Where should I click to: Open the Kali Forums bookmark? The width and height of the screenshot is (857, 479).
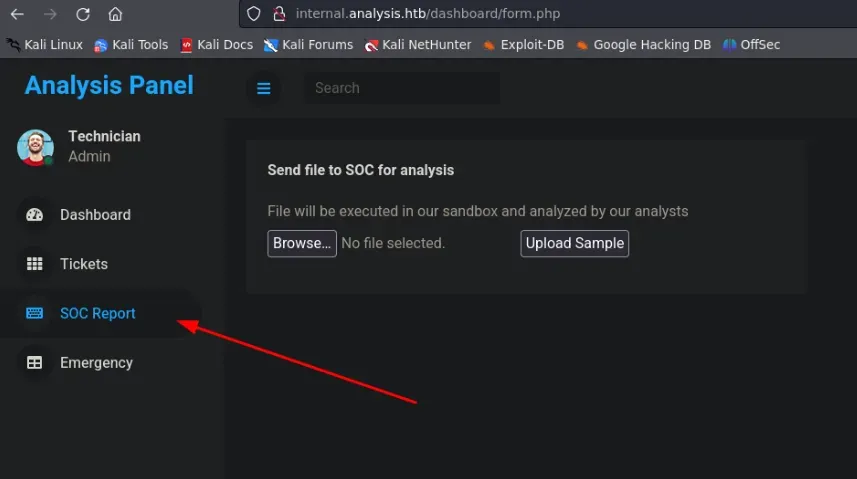point(308,45)
